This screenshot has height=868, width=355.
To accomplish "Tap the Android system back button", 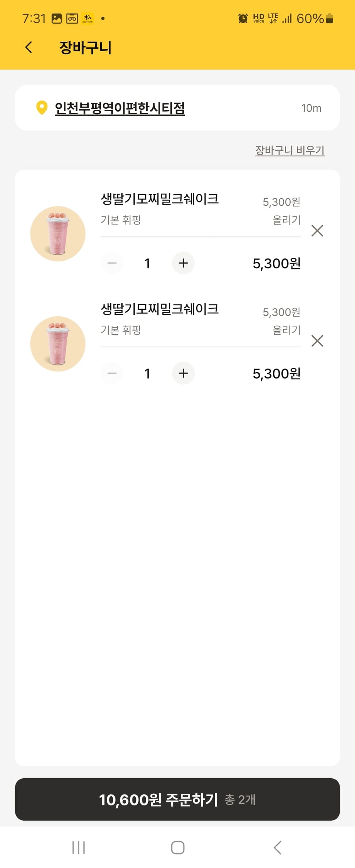I will pyautogui.click(x=278, y=847).
